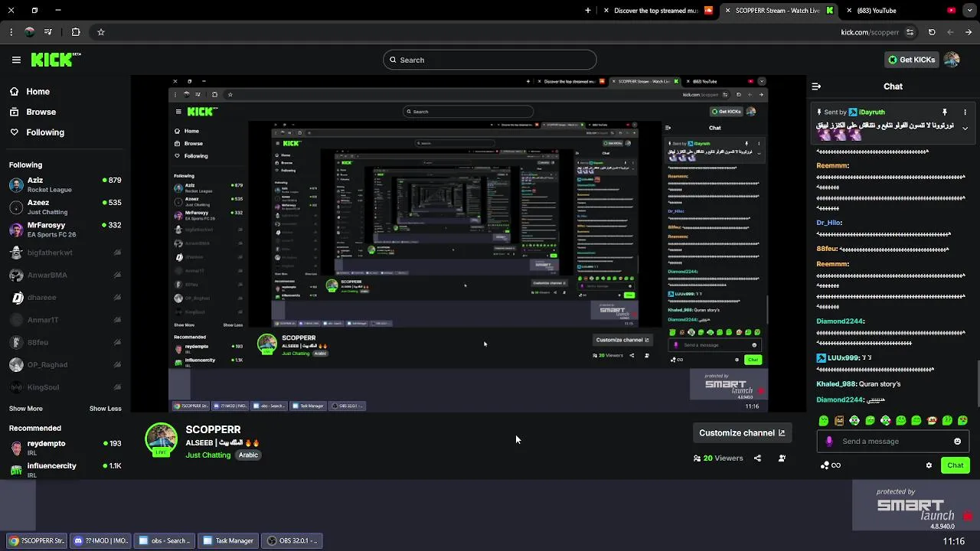Viewport: 980px width, 551px height.
Task: Click the live stream video player
Action: click(468, 245)
